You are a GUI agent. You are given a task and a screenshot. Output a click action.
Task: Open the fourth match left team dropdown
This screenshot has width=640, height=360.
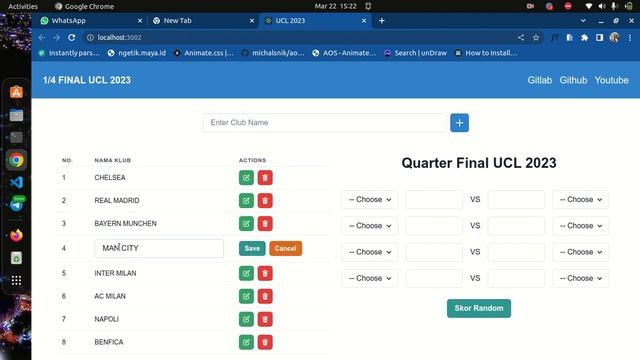370,278
